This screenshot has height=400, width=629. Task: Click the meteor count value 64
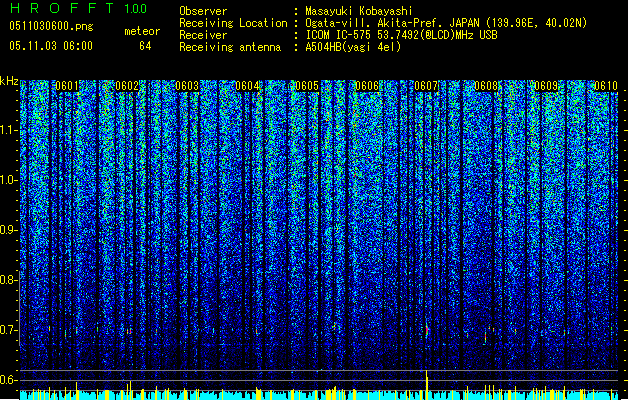click(145, 46)
